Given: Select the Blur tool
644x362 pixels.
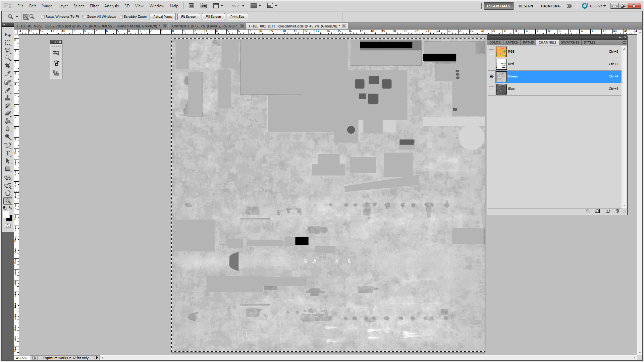Looking at the screenshot, I should tap(8, 129).
